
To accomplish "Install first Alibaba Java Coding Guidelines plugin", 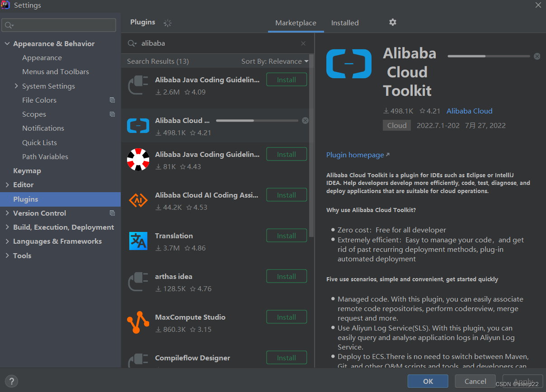I will click(x=287, y=80).
